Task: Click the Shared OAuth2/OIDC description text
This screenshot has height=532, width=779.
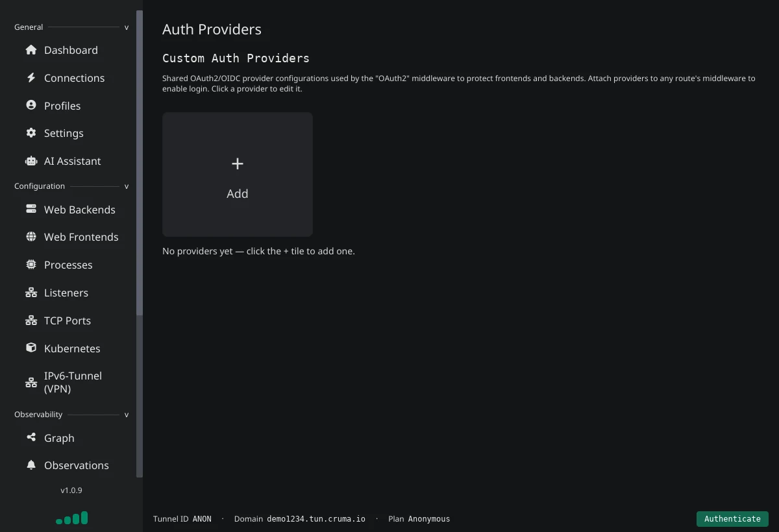Action: 459,83
